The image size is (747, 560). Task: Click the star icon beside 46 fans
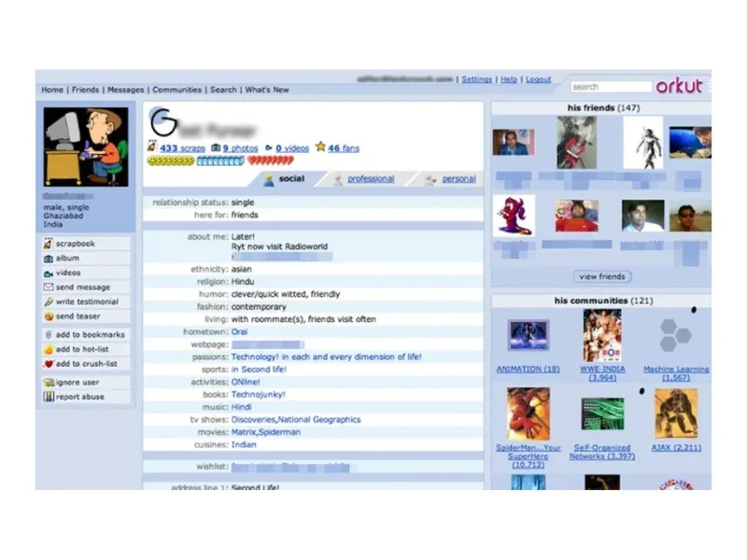pyautogui.click(x=320, y=147)
